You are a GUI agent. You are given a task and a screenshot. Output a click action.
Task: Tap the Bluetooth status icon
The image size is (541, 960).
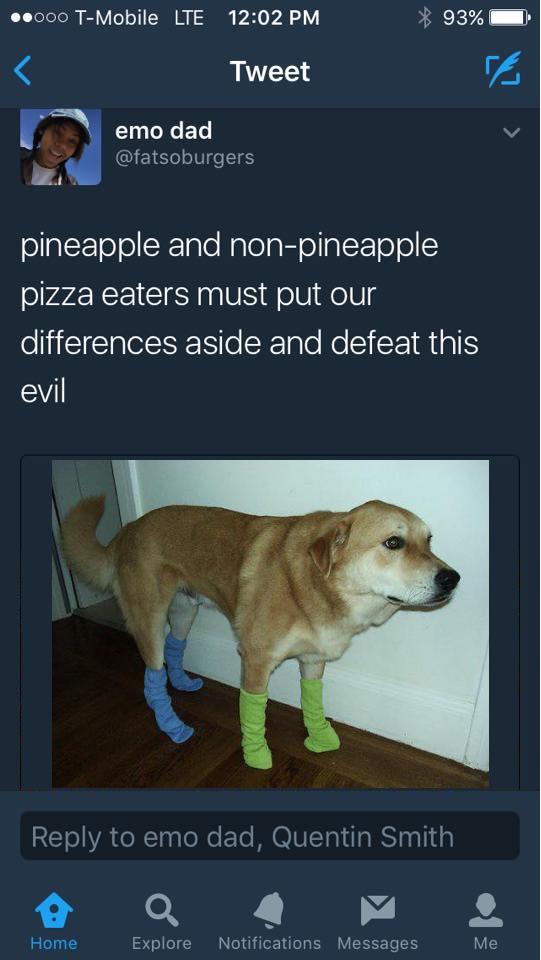pos(425,18)
